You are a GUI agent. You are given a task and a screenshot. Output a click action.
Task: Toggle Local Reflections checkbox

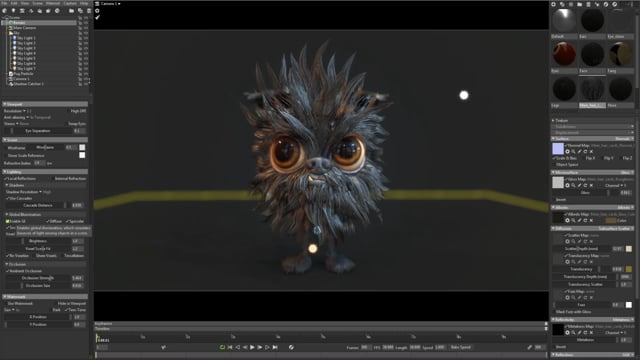[x=6, y=178]
